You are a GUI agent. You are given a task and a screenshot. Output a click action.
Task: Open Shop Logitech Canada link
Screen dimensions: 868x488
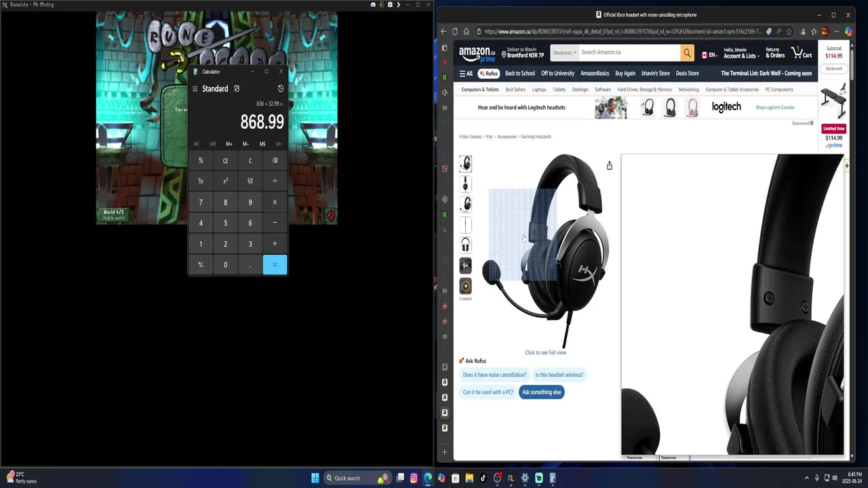(x=774, y=107)
